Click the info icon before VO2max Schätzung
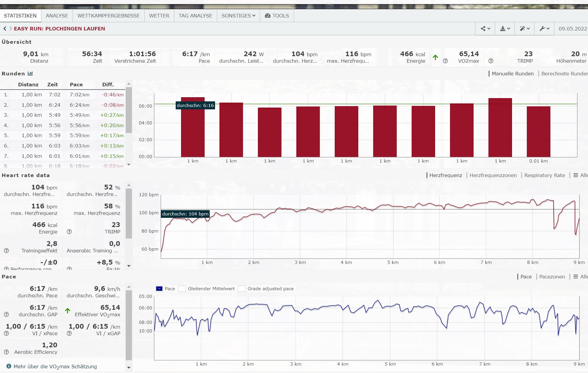The height and width of the screenshot is (373, 588). tap(9, 366)
